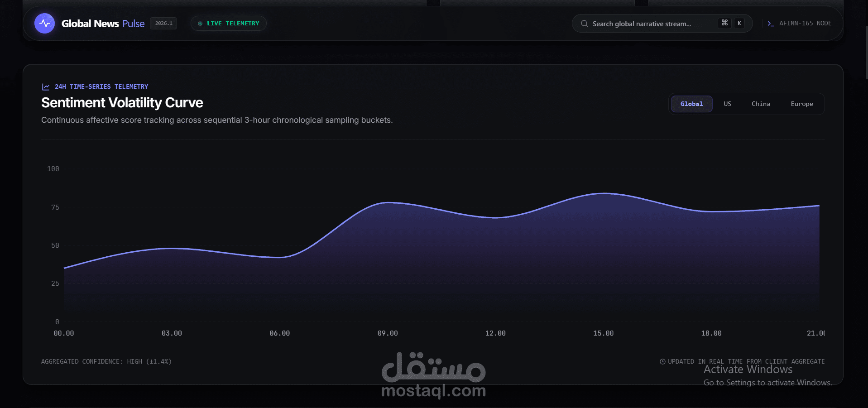Click the 18.00 x-axis label
The image size is (868, 408).
coord(711,333)
